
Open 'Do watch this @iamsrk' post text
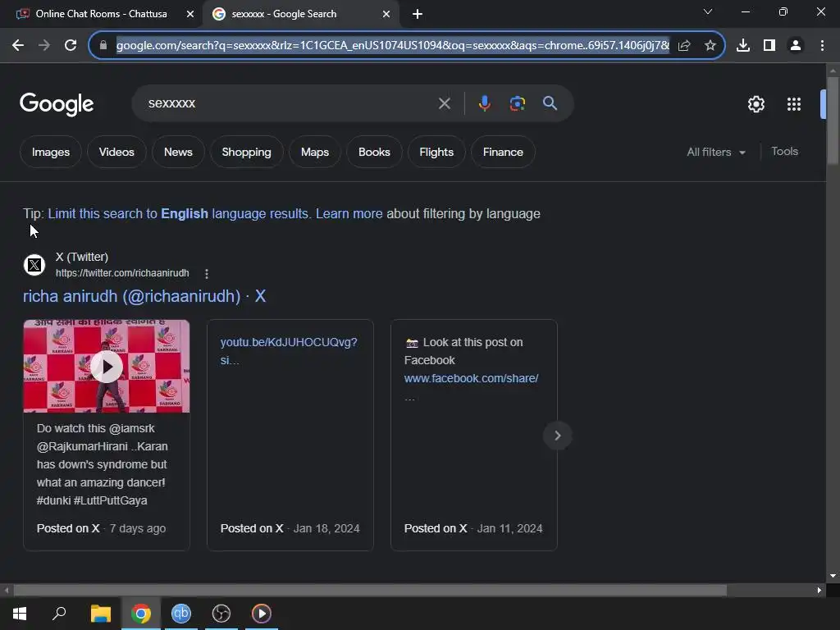(102, 464)
